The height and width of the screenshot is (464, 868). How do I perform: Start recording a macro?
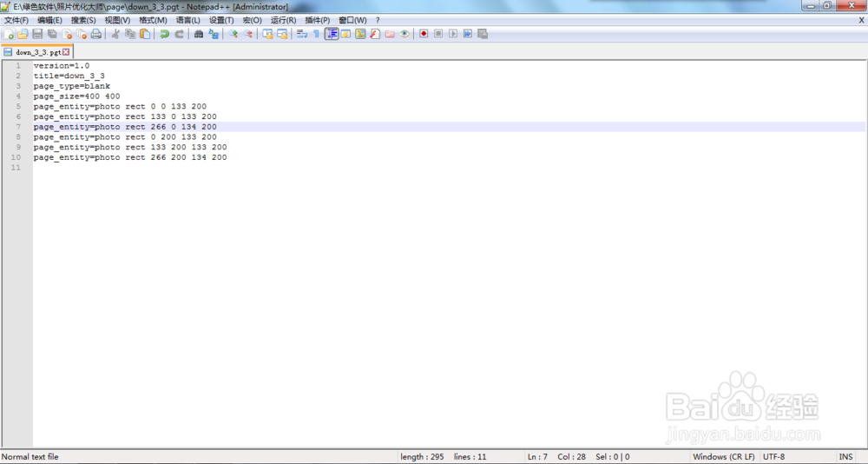pyautogui.click(x=424, y=34)
